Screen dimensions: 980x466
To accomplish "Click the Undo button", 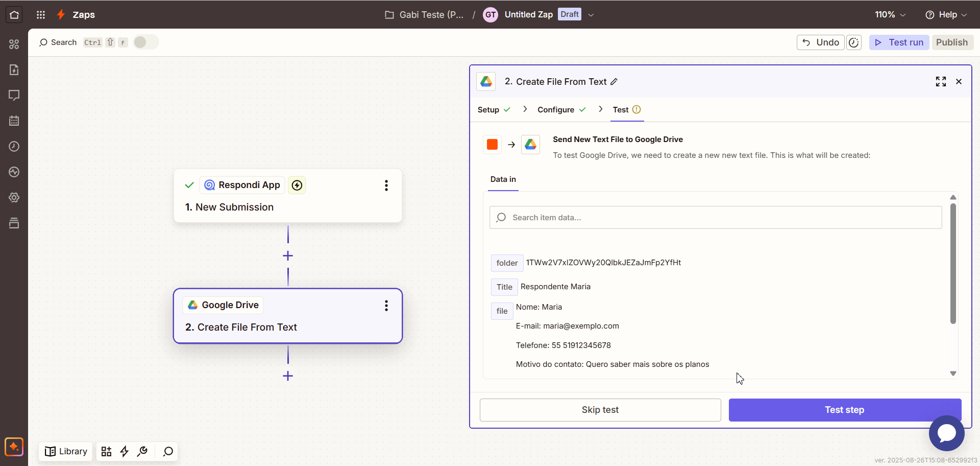I will pyautogui.click(x=821, y=42).
